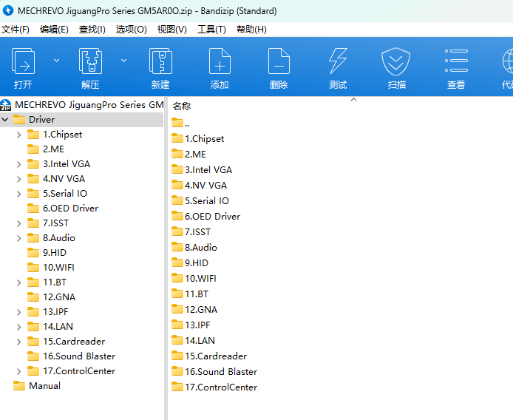
Task: Select 9.HID in the tree
Action: 47,253
